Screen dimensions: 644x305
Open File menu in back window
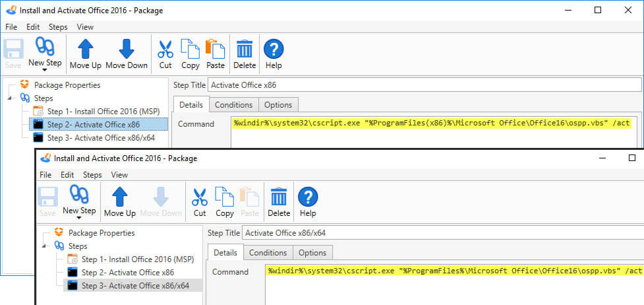(11, 27)
